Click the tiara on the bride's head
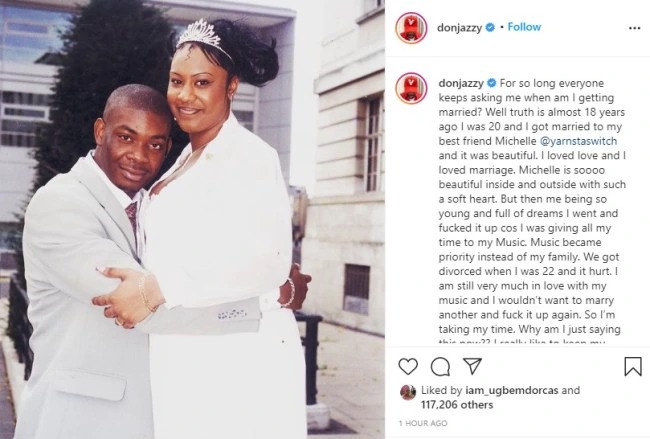This screenshot has width=650, height=439. coord(202,36)
